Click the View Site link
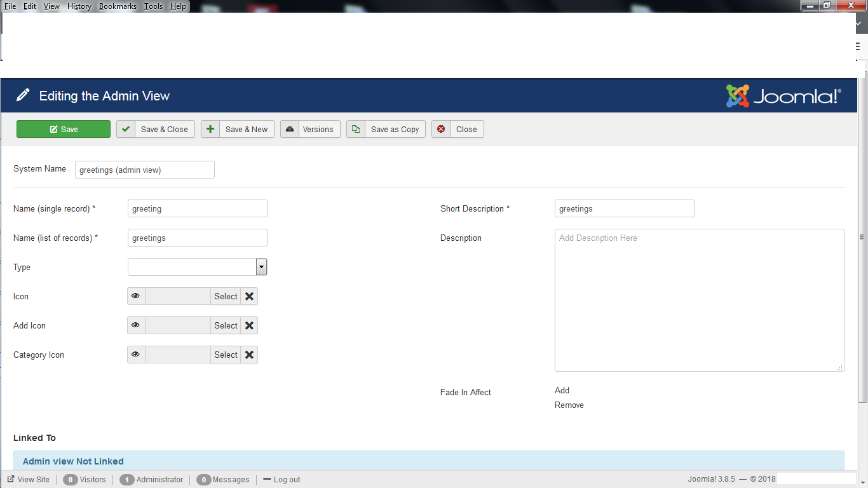The width and height of the screenshot is (868, 488). point(29,480)
